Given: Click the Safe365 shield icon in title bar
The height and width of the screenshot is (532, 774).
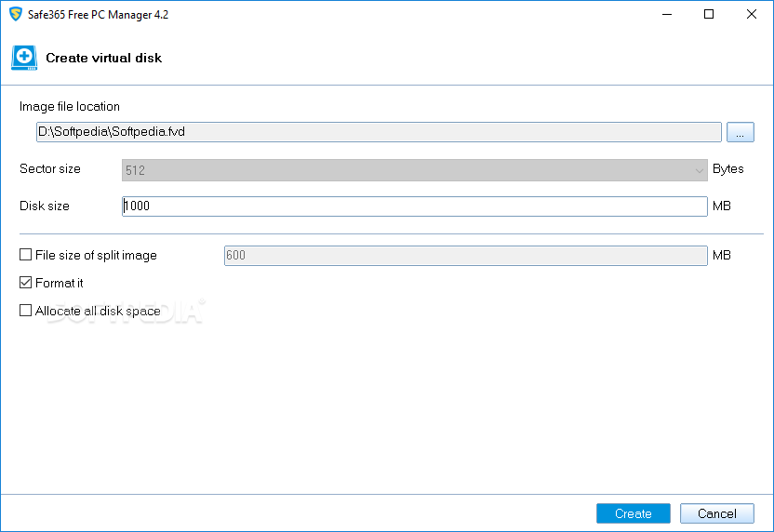Looking at the screenshot, I should (15, 14).
